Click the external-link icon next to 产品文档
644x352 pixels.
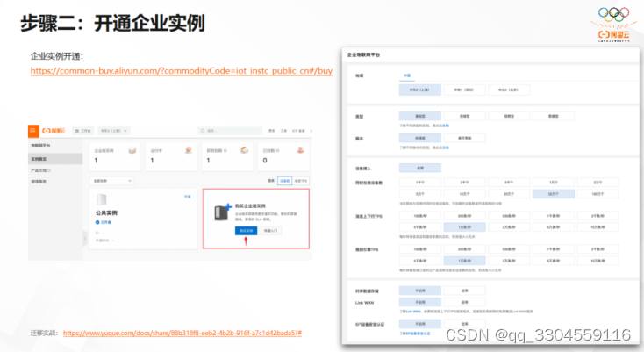point(49,170)
